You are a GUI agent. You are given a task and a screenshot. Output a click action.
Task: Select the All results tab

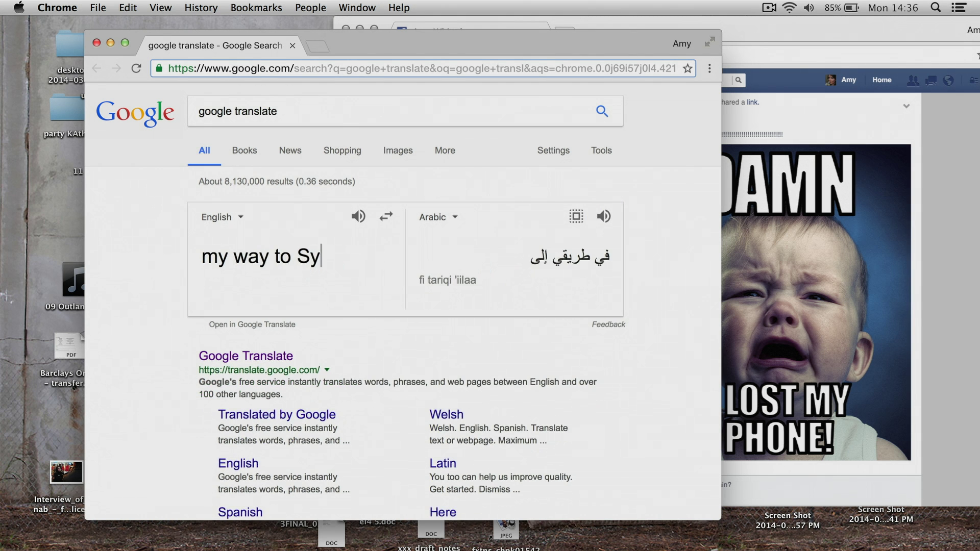pos(204,151)
